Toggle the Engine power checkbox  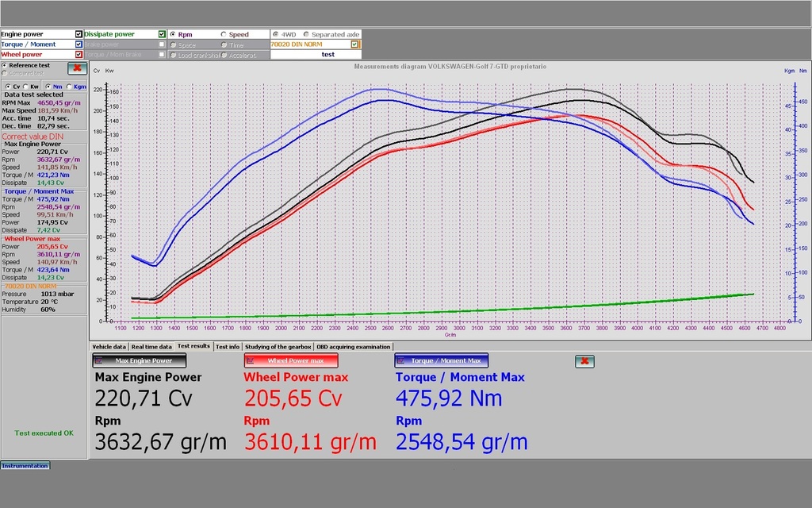click(x=79, y=34)
